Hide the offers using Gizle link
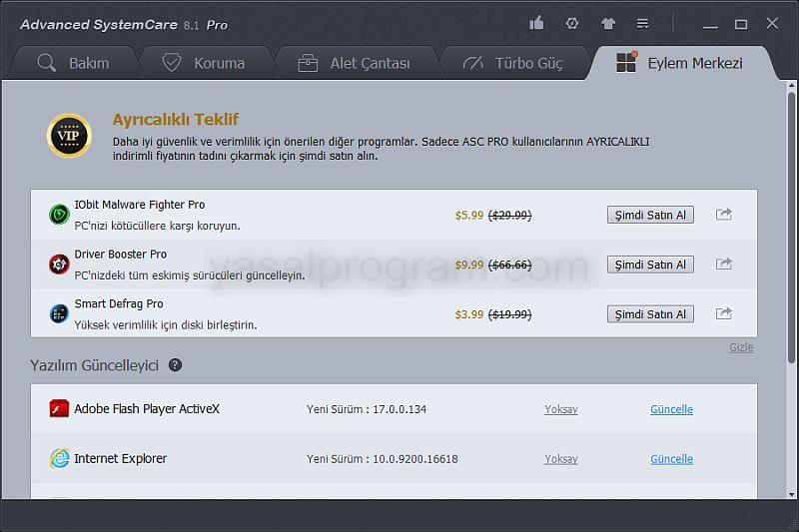 pyautogui.click(x=741, y=347)
